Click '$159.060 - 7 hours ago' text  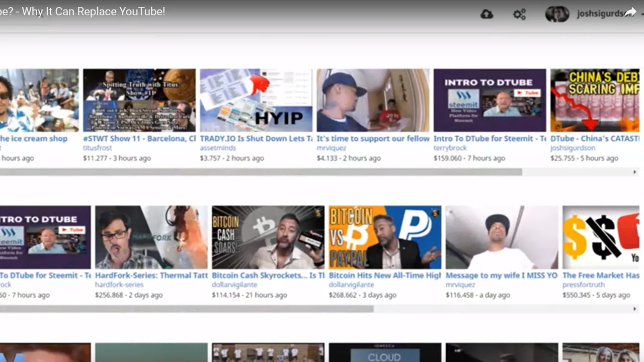469,158
